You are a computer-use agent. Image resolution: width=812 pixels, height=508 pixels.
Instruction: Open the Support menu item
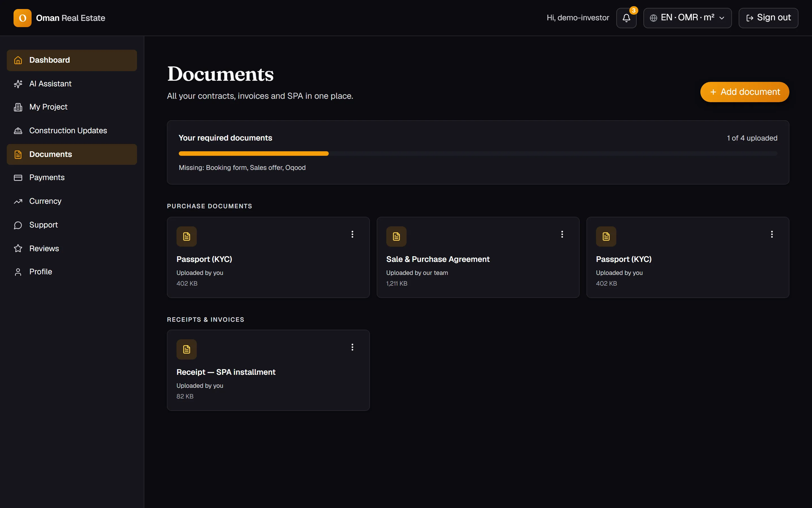click(72, 225)
